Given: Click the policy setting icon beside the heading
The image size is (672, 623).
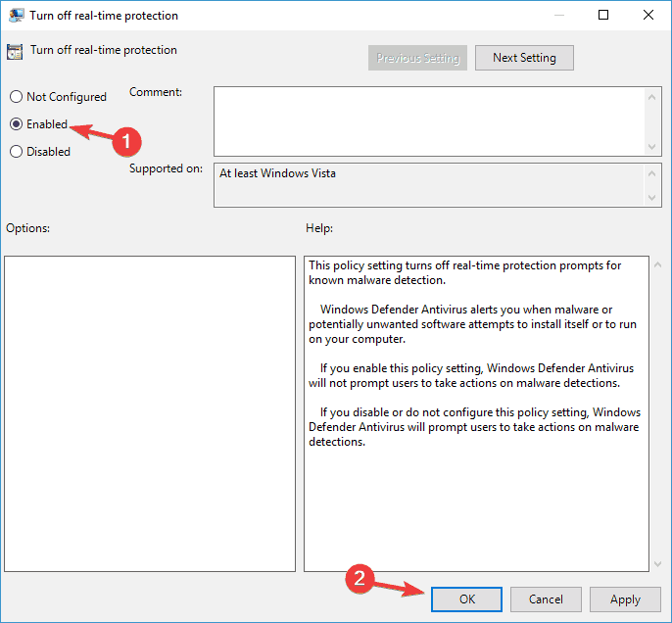Looking at the screenshot, I should 16,52.
